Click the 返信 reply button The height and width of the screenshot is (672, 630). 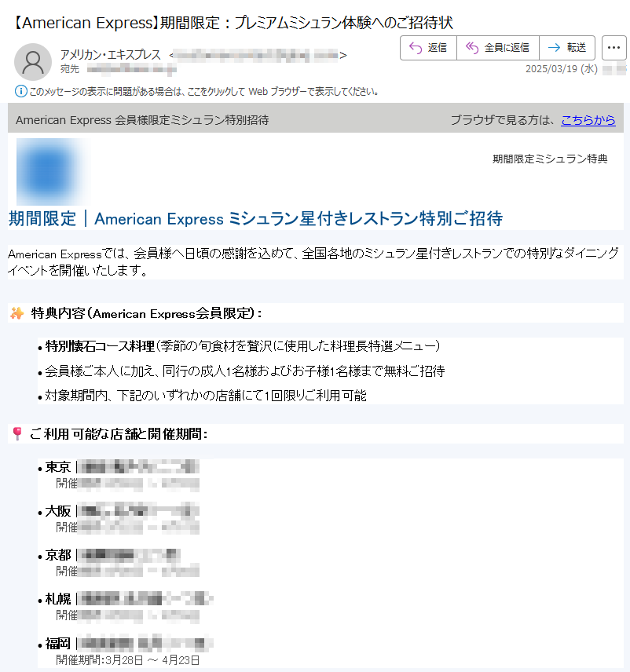pos(428,48)
